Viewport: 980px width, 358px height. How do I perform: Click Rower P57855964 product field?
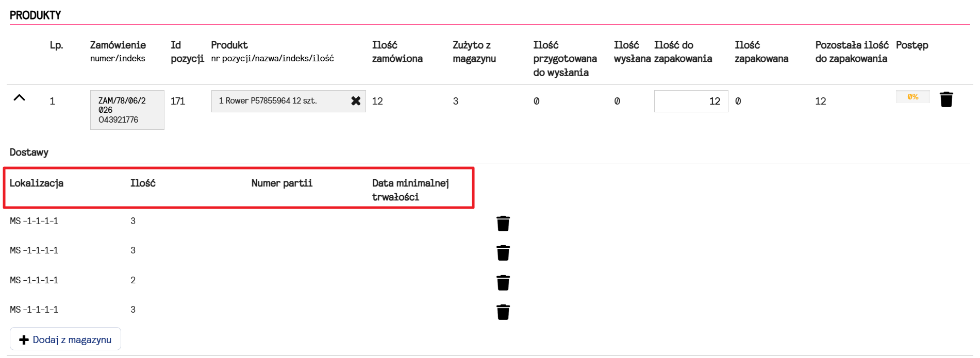click(289, 101)
